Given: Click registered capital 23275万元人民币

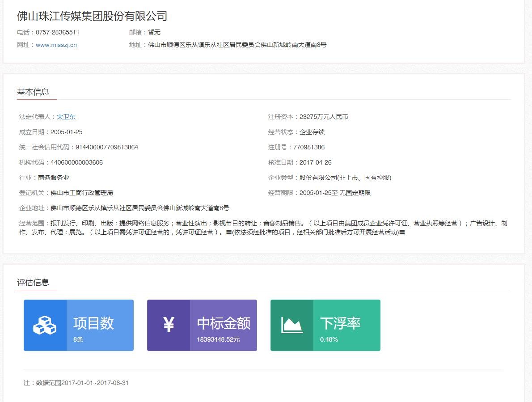Looking at the screenshot, I should click(x=324, y=117).
